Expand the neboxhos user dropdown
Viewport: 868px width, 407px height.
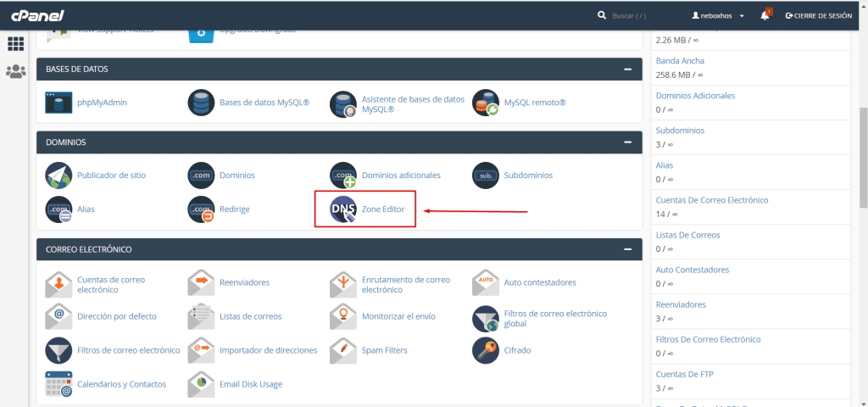point(718,16)
